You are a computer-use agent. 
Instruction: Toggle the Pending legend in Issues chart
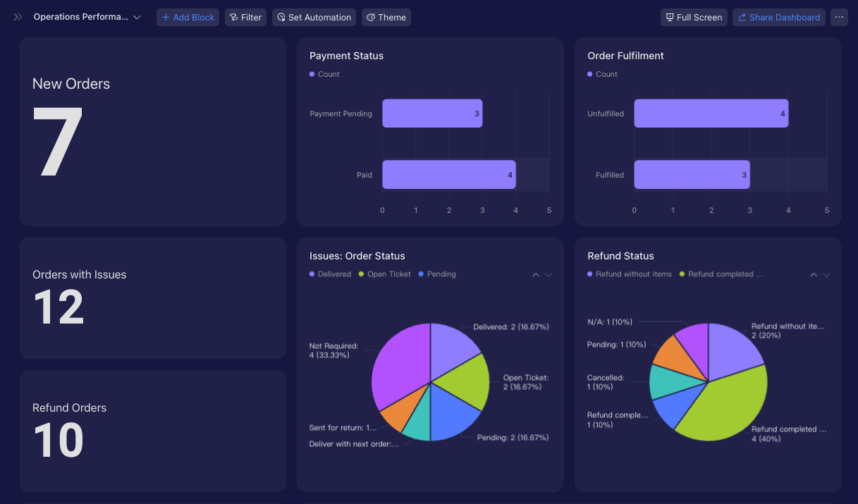[437, 274]
